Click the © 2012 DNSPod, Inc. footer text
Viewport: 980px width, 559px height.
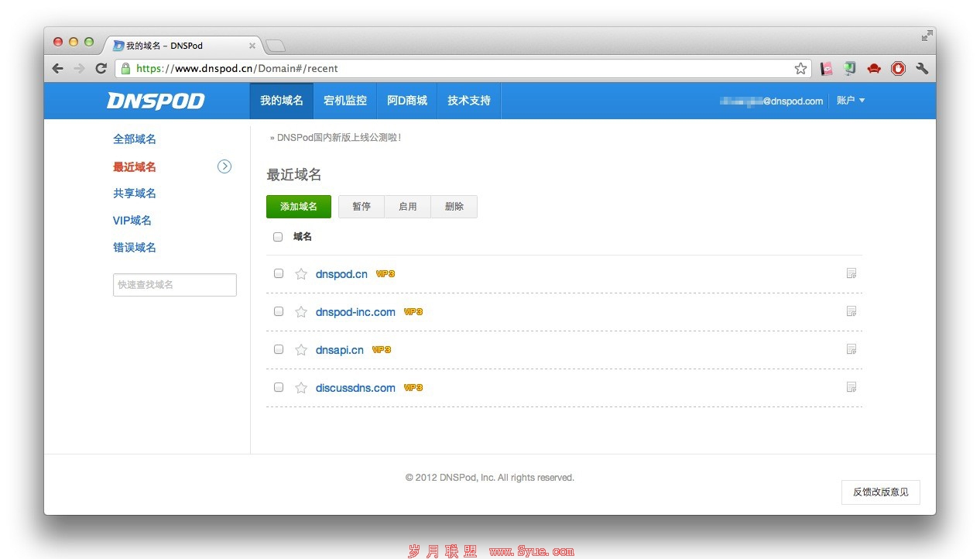pos(490,478)
